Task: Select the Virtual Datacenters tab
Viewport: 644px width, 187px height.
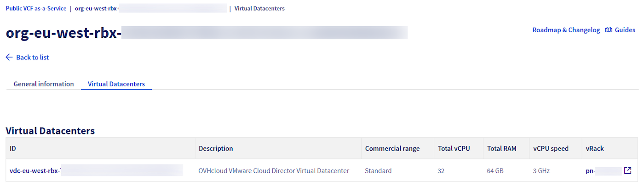Action: 116,84
